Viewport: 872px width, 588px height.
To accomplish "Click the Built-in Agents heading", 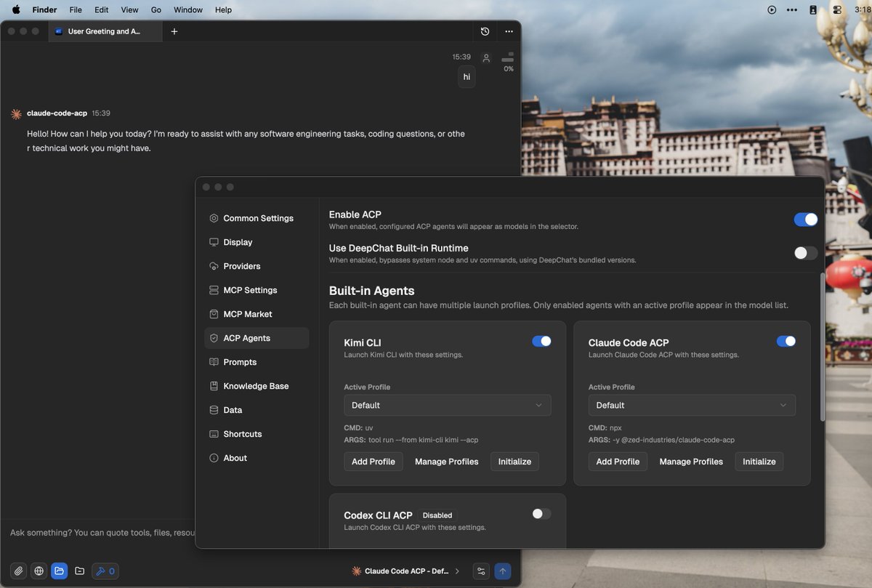I will [372, 291].
